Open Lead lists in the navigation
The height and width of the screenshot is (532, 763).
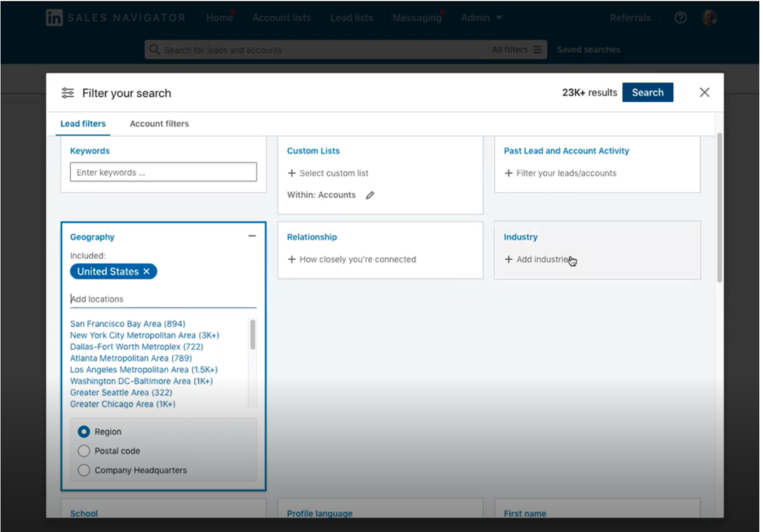[352, 18]
